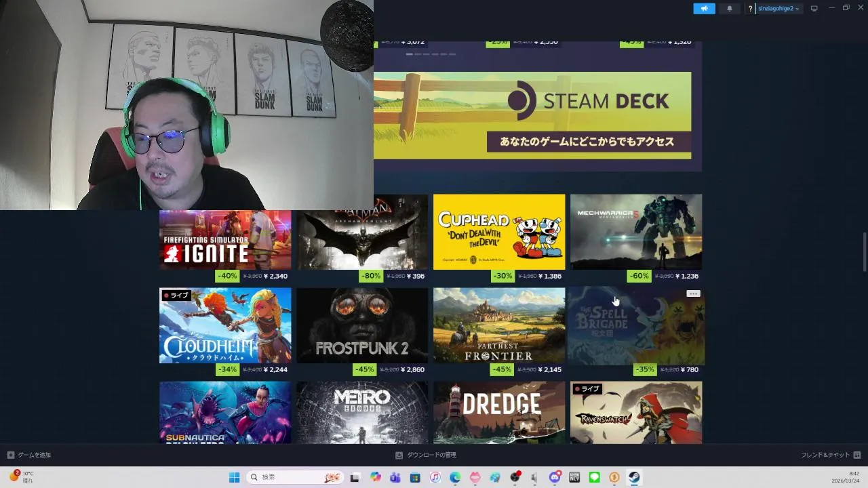The image size is (868, 488).
Task: Enter Big Picture mode via monitor icon
Action: coord(814,8)
